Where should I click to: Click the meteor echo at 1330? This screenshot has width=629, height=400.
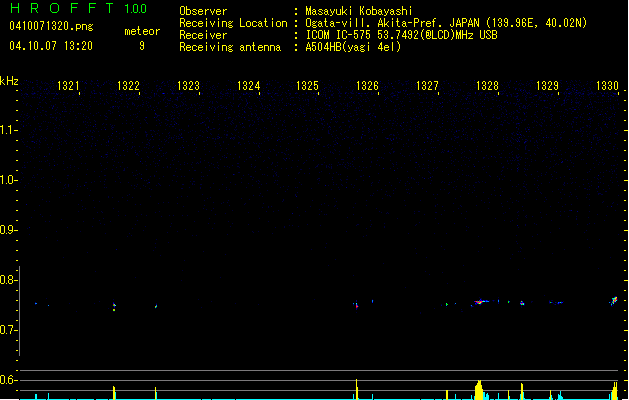pos(614,301)
